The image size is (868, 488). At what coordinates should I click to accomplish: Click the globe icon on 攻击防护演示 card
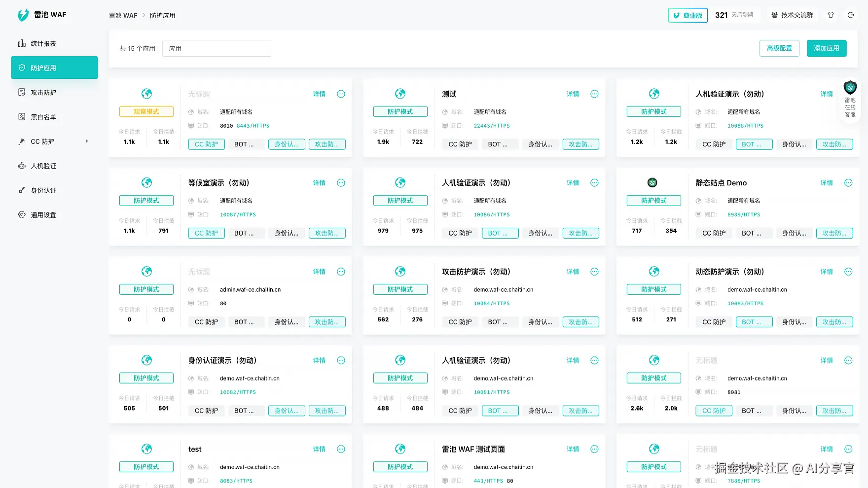coord(400,271)
